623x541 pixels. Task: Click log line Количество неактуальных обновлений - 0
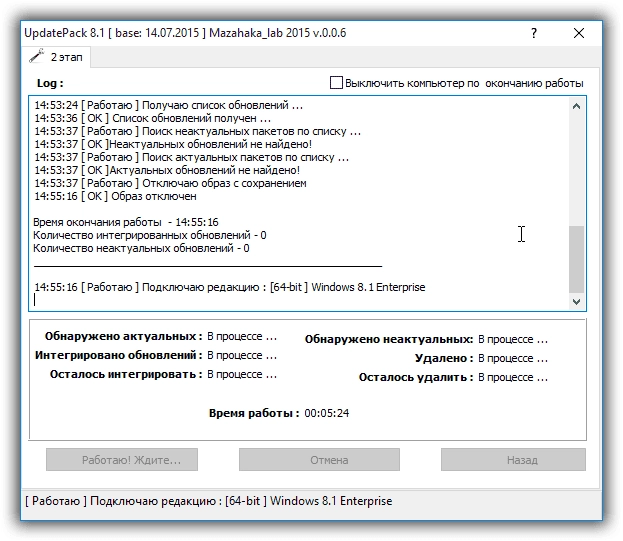point(141,248)
